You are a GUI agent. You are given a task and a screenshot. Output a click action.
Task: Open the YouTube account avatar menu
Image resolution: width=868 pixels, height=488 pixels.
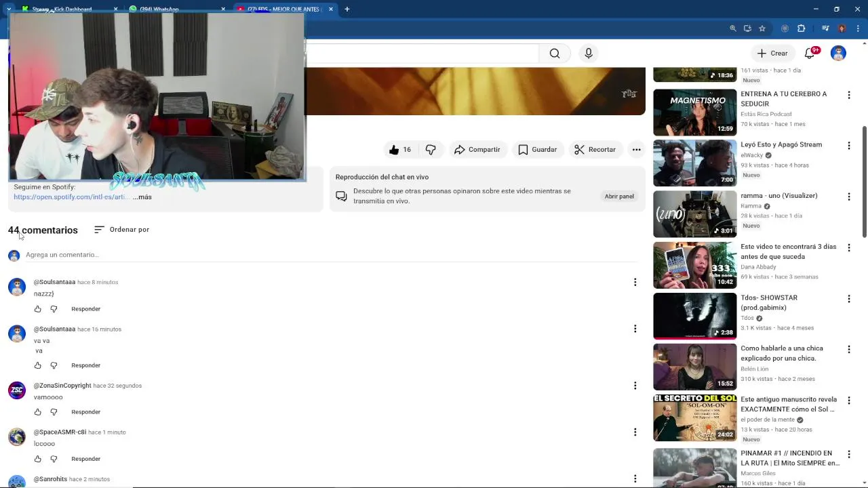pyautogui.click(x=838, y=54)
